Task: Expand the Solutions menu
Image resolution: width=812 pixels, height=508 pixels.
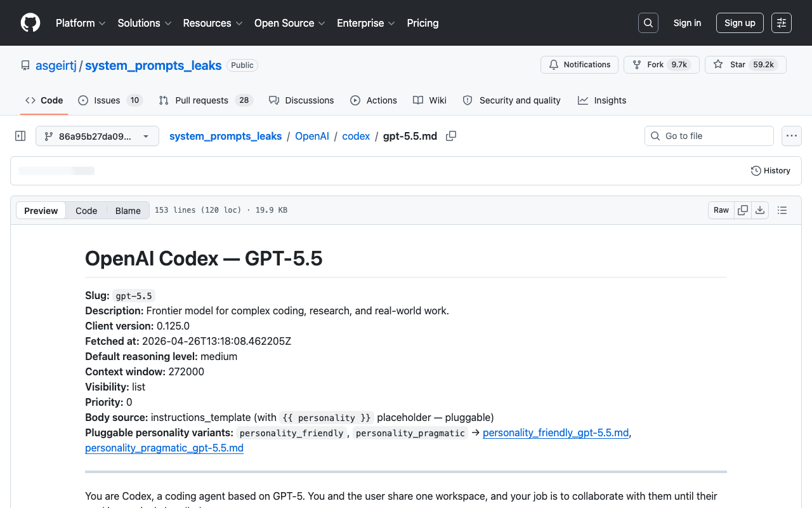Action: (145, 23)
